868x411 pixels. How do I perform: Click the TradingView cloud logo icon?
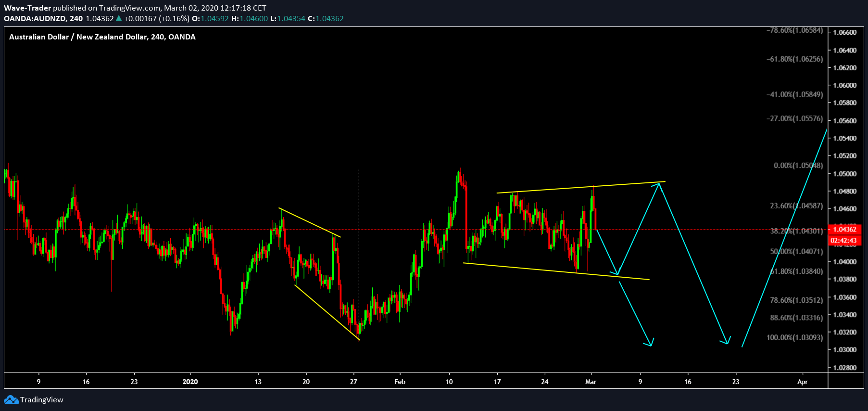click(x=12, y=400)
